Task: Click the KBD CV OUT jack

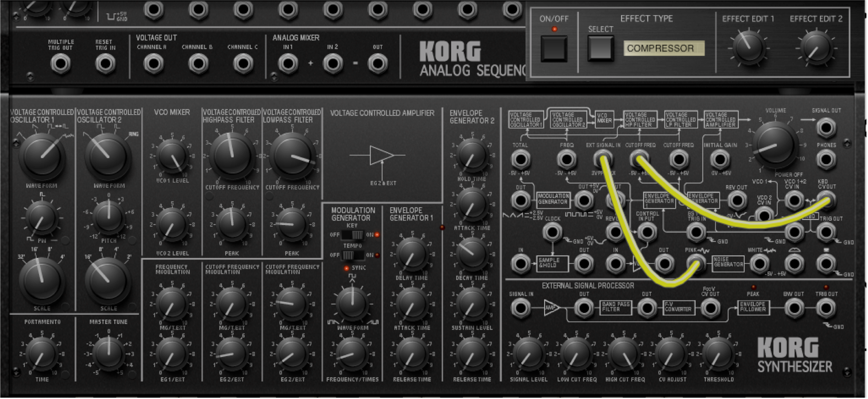Action: (x=826, y=201)
